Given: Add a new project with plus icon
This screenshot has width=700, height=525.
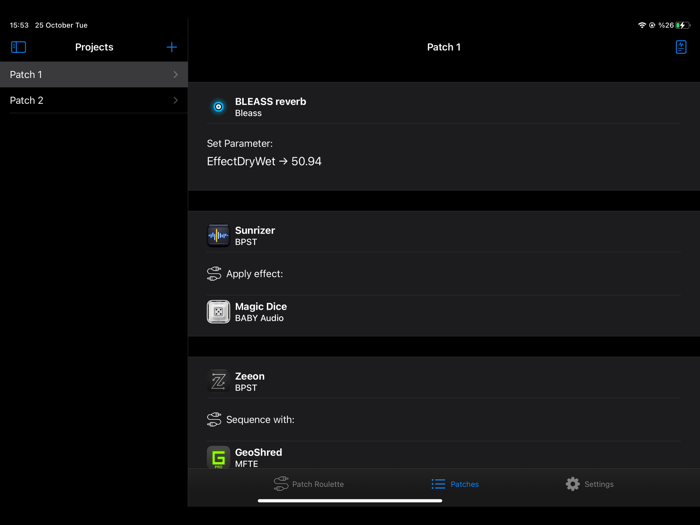Looking at the screenshot, I should click(x=171, y=47).
